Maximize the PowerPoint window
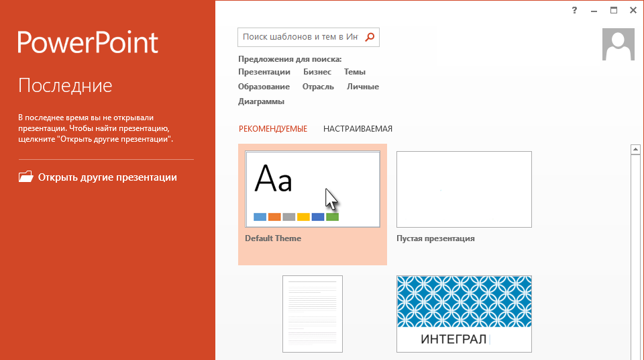This screenshot has width=644, height=360. click(614, 11)
